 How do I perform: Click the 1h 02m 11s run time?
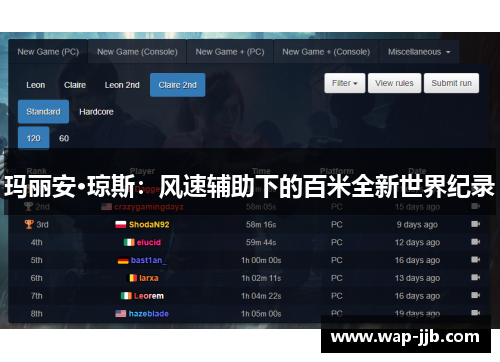tap(261, 278)
